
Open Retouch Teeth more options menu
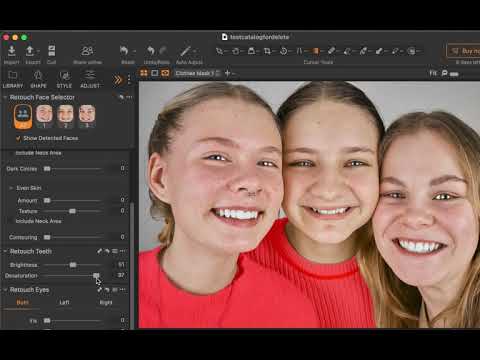[x=123, y=251]
